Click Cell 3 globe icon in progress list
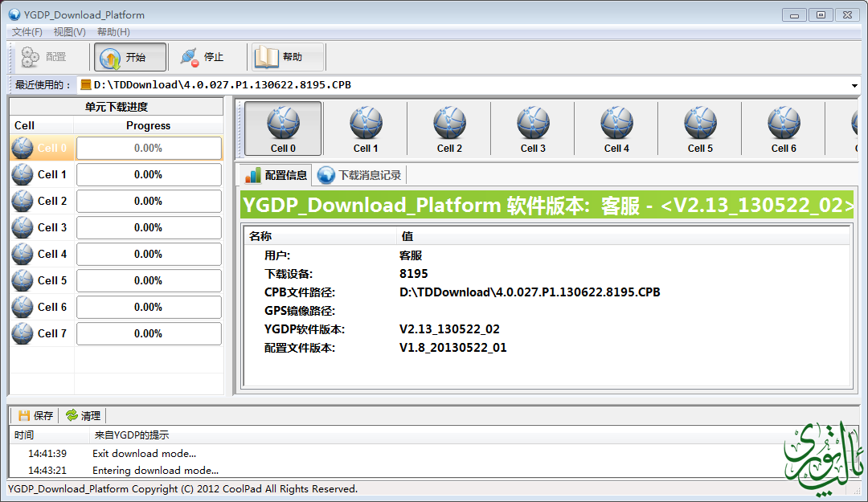The width and height of the screenshot is (868, 502). [23, 228]
